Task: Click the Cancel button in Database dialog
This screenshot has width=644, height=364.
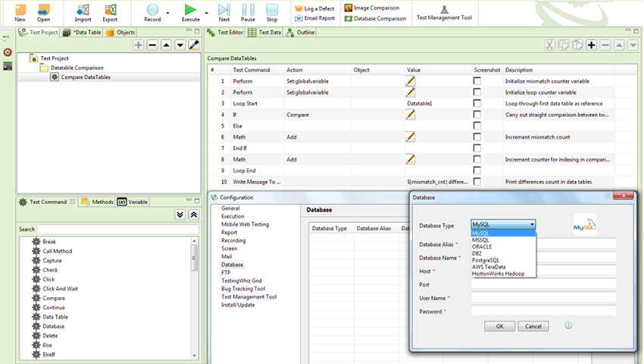Action: point(533,326)
